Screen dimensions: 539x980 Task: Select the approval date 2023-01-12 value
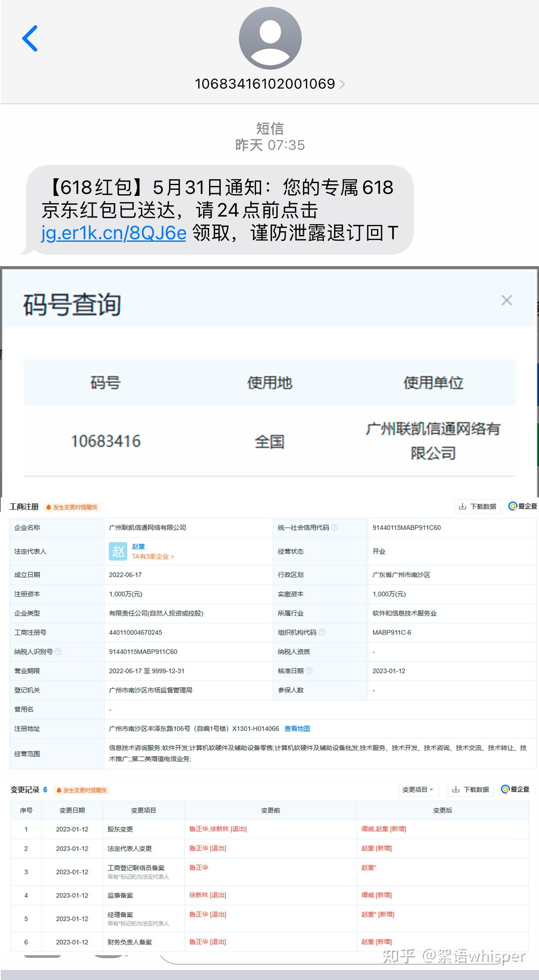(x=389, y=671)
